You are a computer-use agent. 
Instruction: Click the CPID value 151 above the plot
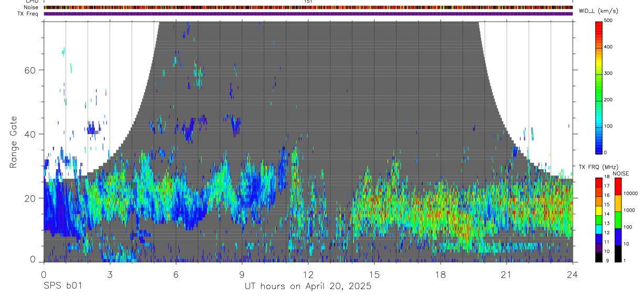pos(308,2)
